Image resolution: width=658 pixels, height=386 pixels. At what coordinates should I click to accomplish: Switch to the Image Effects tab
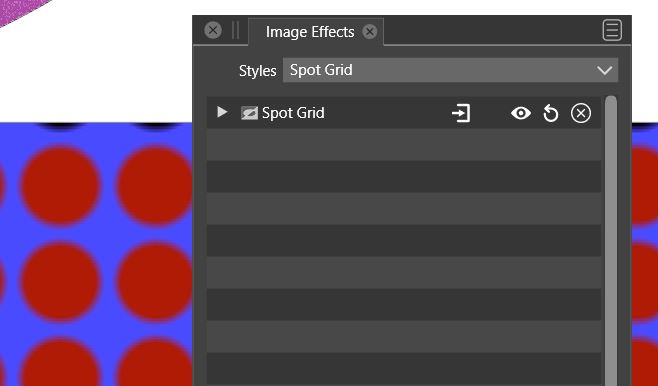click(310, 32)
